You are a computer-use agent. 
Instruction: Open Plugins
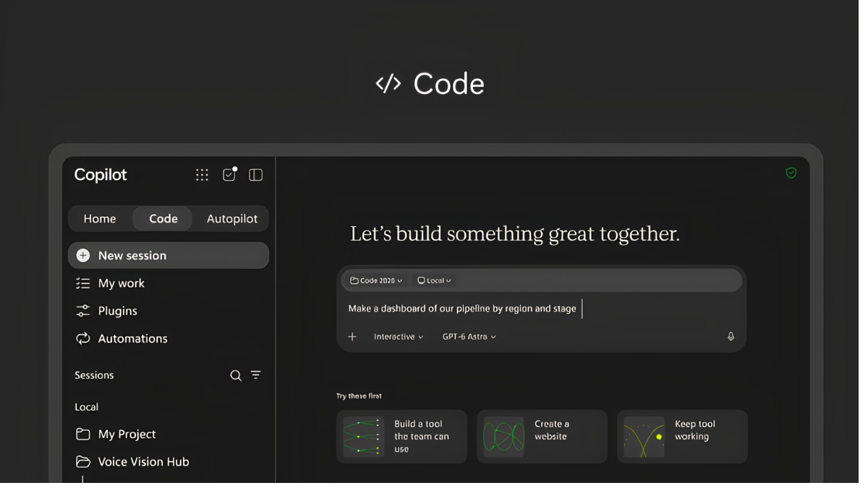coord(169,311)
